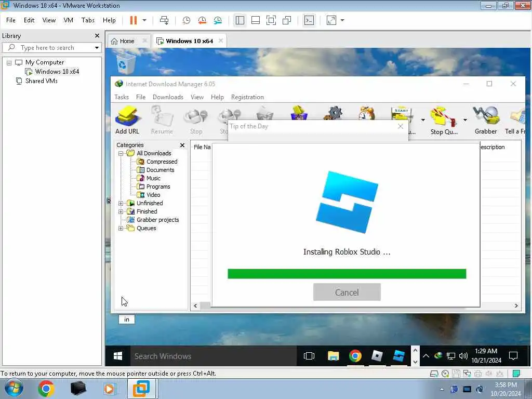Open the stretch guest dropdown arrow

[342, 20]
